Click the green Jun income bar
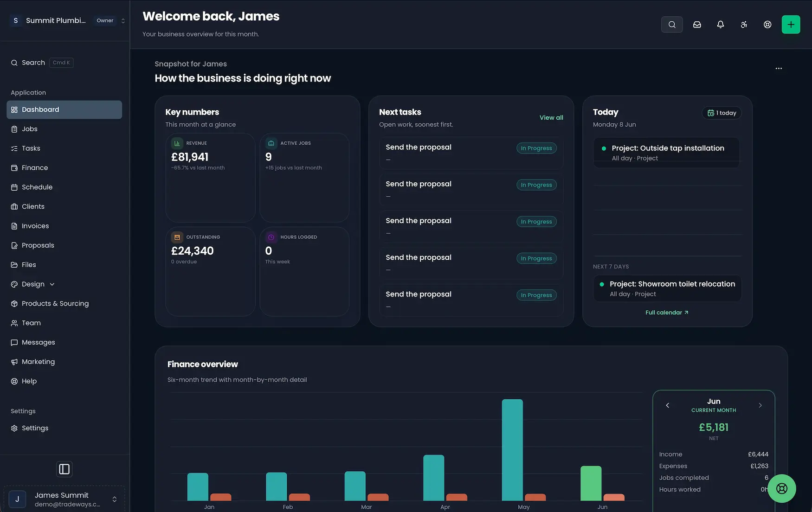 click(x=591, y=483)
